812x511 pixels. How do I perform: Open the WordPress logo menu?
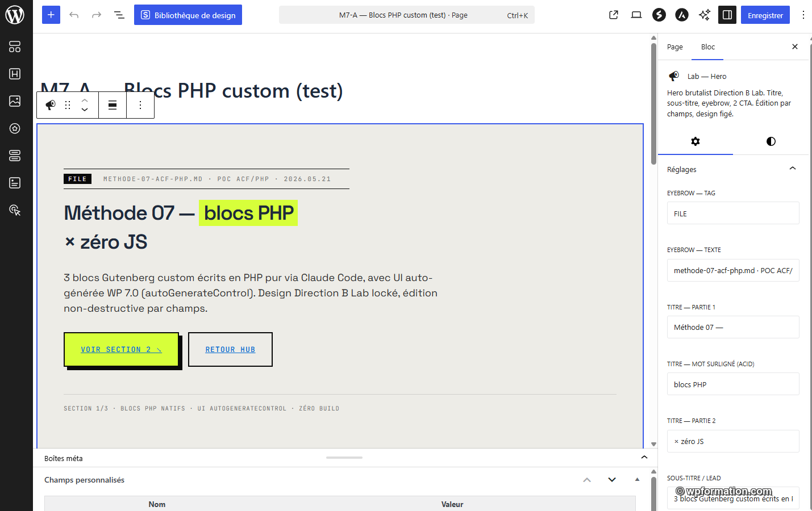(x=15, y=15)
